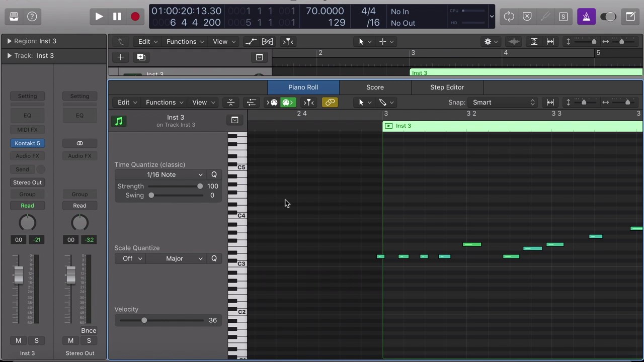Toggle Flex icon in Tracks toolbar

(268, 42)
